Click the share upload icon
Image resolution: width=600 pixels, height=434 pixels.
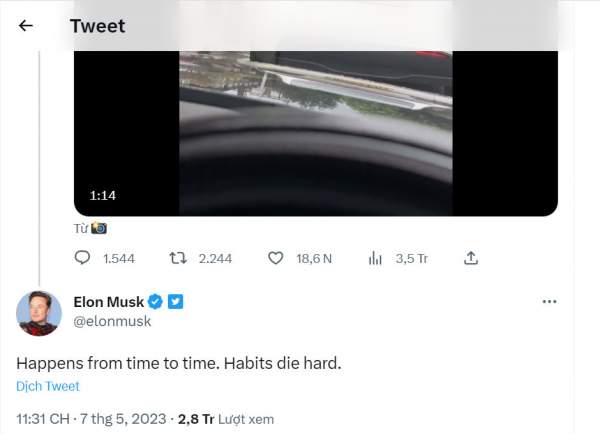tap(471, 258)
